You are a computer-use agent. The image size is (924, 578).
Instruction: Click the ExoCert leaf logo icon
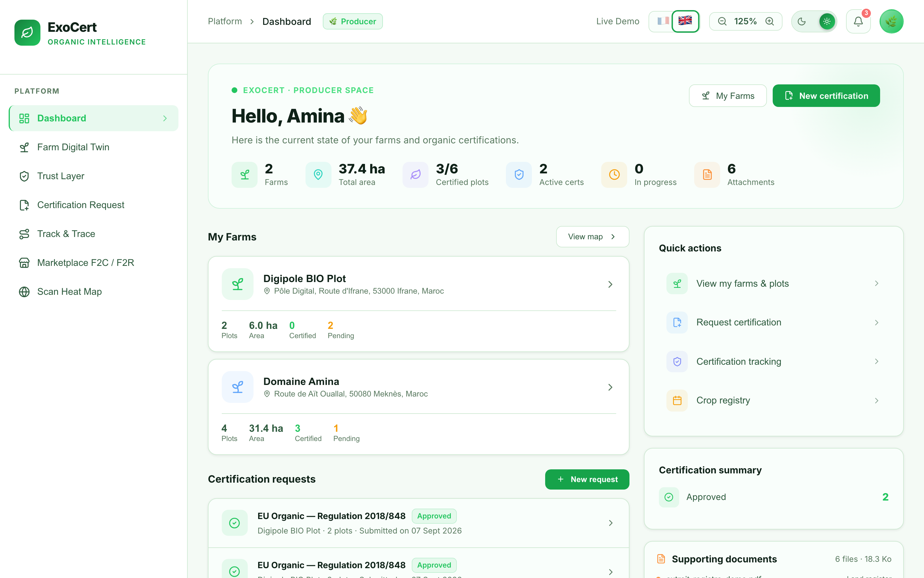(x=27, y=32)
